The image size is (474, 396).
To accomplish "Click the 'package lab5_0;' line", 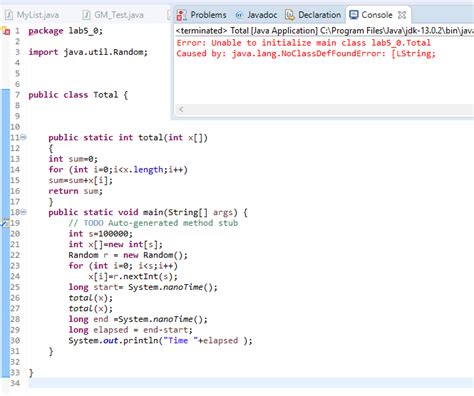I will tap(65, 31).
